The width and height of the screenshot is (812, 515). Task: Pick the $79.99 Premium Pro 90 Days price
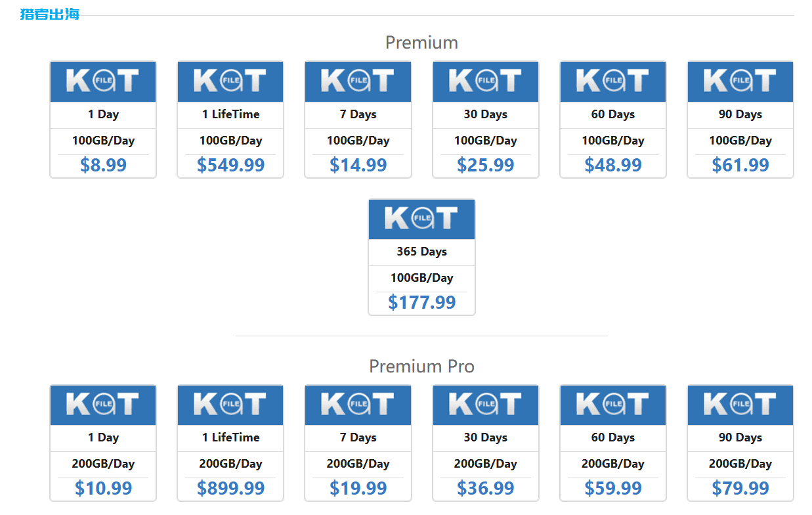tap(740, 488)
